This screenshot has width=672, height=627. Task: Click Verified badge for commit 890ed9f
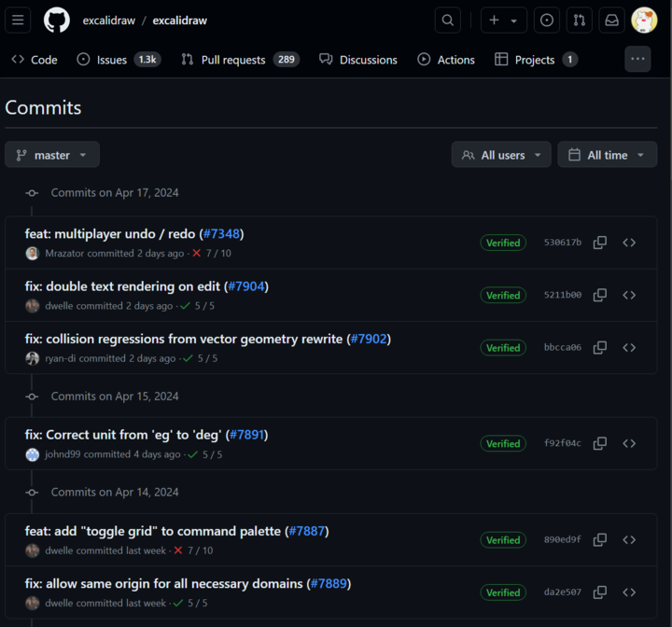coord(503,540)
